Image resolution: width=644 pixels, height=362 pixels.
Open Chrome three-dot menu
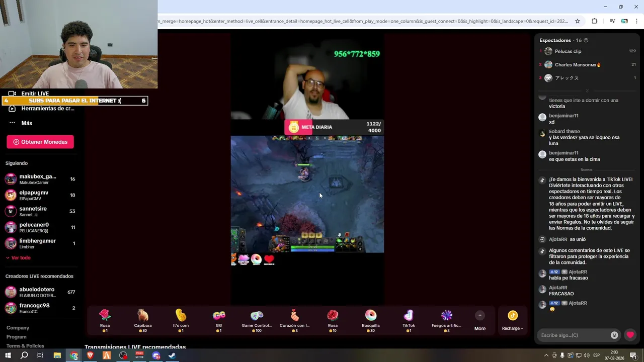pyautogui.click(x=636, y=21)
